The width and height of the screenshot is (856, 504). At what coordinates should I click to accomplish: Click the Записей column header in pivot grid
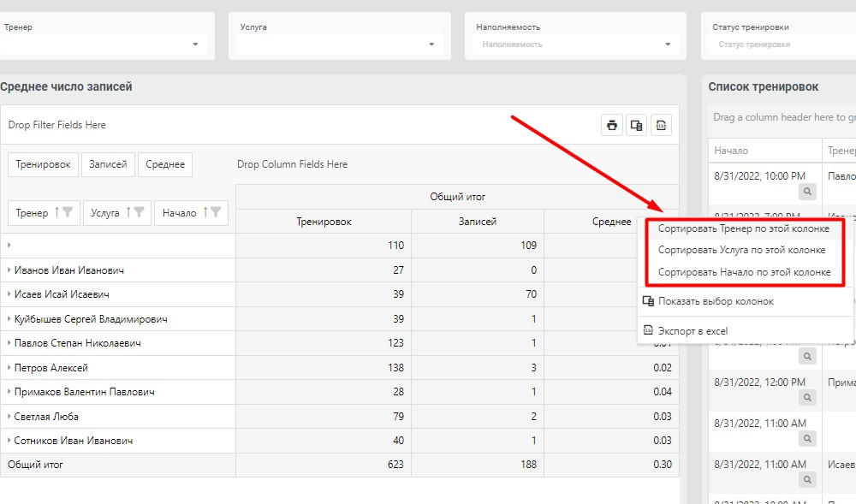pos(478,222)
